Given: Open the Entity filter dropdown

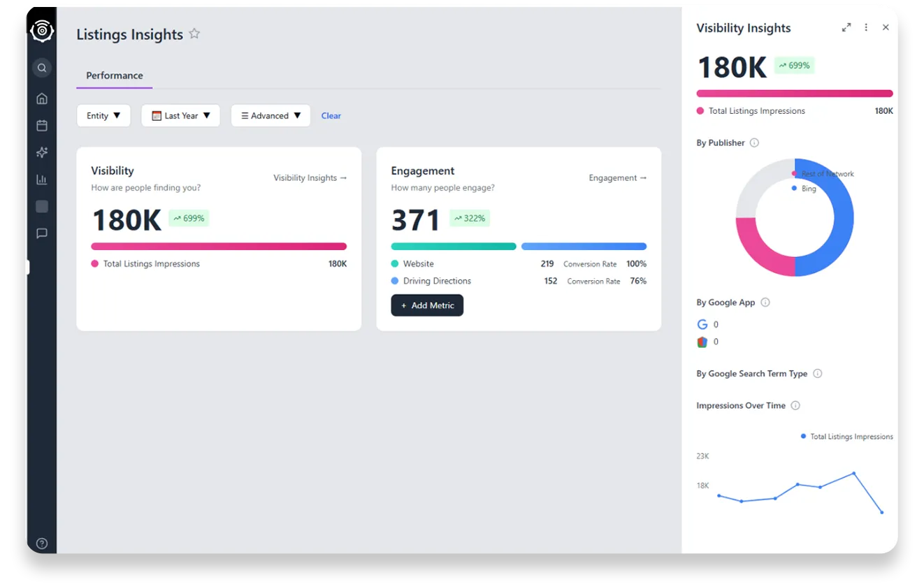Looking at the screenshot, I should point(103,115).
